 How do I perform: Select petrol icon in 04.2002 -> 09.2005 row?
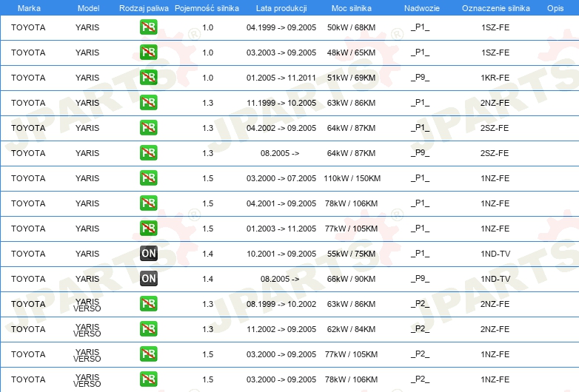coord(148,128)
